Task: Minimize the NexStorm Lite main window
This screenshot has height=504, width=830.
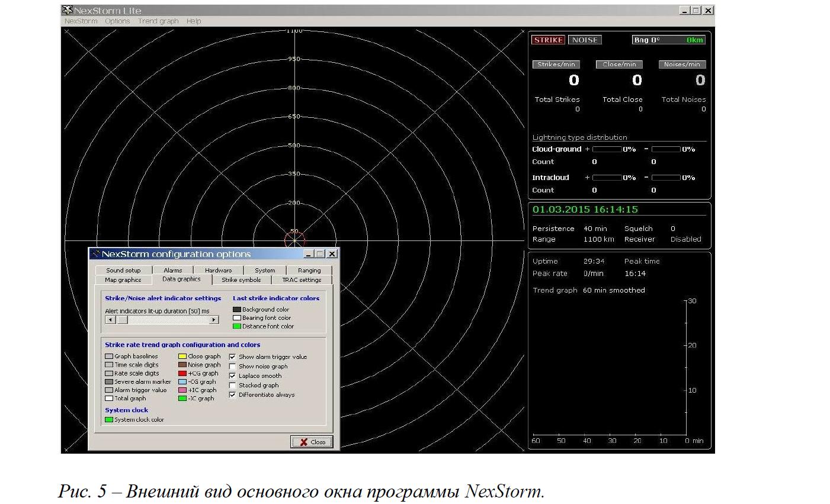Action: [684, 10]
